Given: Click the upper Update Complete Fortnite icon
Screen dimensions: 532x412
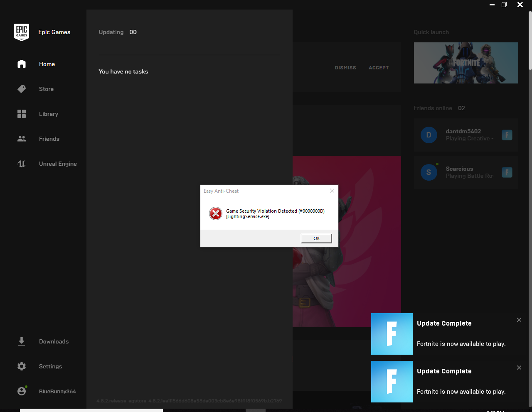Looking at the screenshot, I should click(x=392, y=334).
